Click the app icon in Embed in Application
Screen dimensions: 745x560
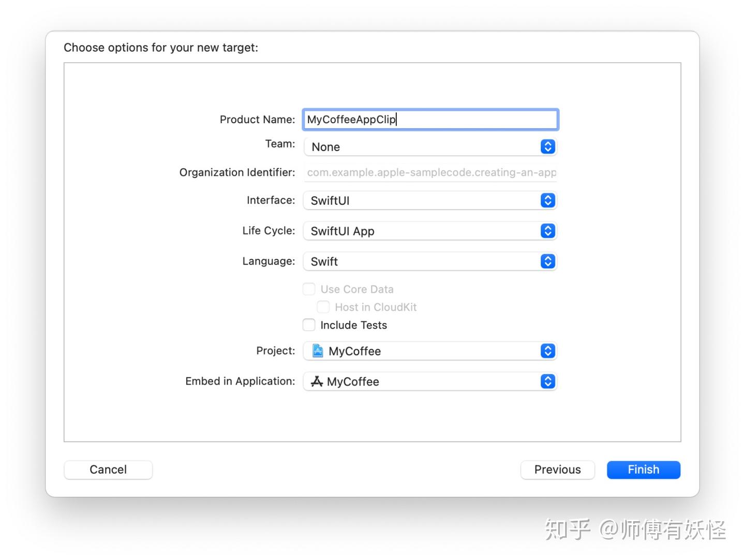317,381
